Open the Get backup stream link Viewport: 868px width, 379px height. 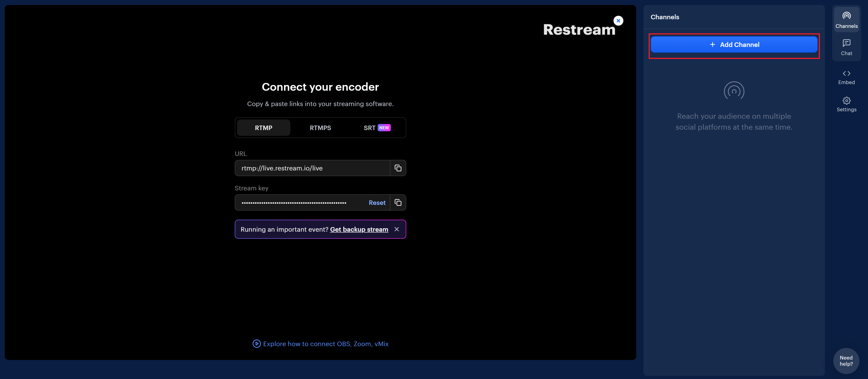359,229
